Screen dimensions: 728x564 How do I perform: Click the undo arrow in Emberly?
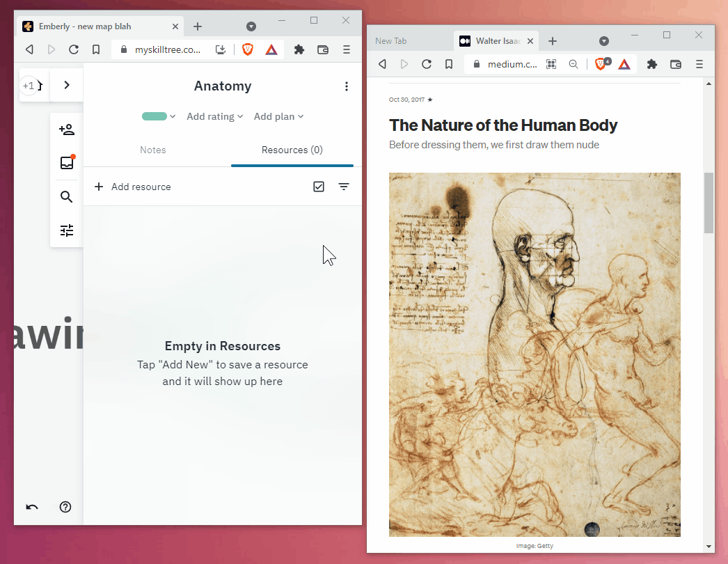pyautogui.click(x=32, y=507)
